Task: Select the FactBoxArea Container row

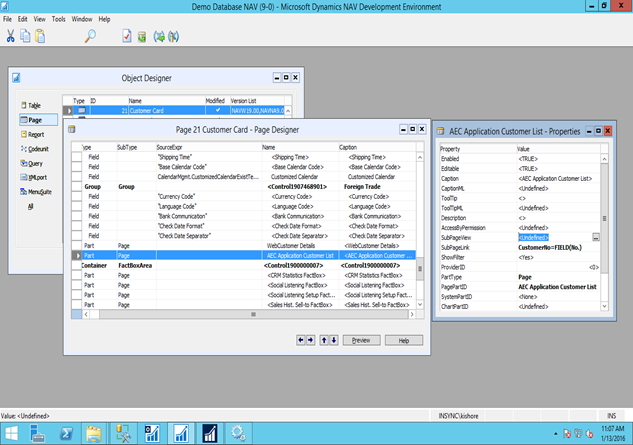Action: coord(244,265)
